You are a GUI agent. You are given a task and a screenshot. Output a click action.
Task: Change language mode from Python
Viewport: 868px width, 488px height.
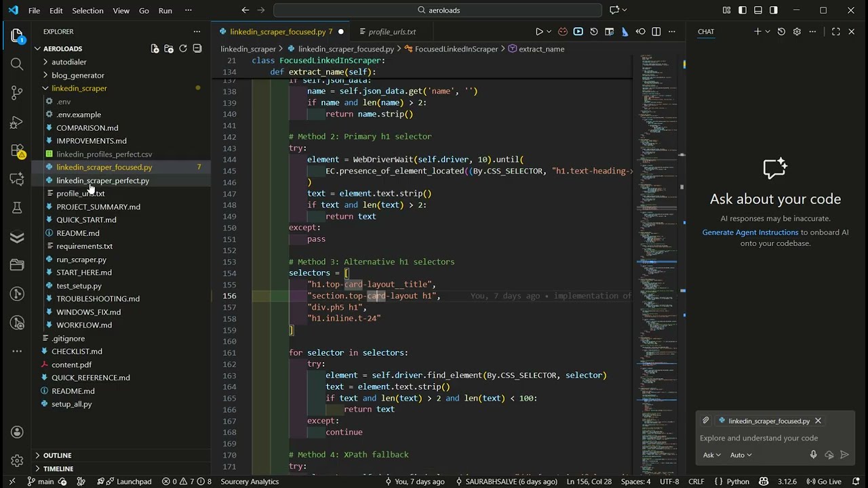coord(738,482)
